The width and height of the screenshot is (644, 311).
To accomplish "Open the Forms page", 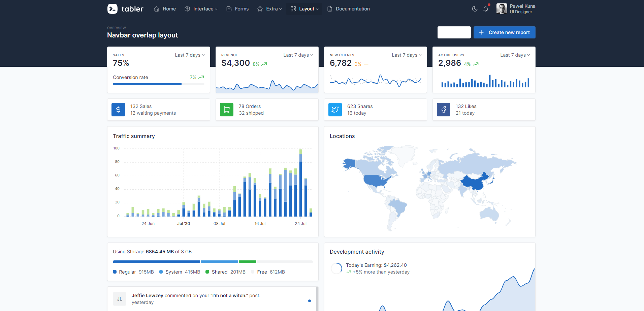I will 237,9.
